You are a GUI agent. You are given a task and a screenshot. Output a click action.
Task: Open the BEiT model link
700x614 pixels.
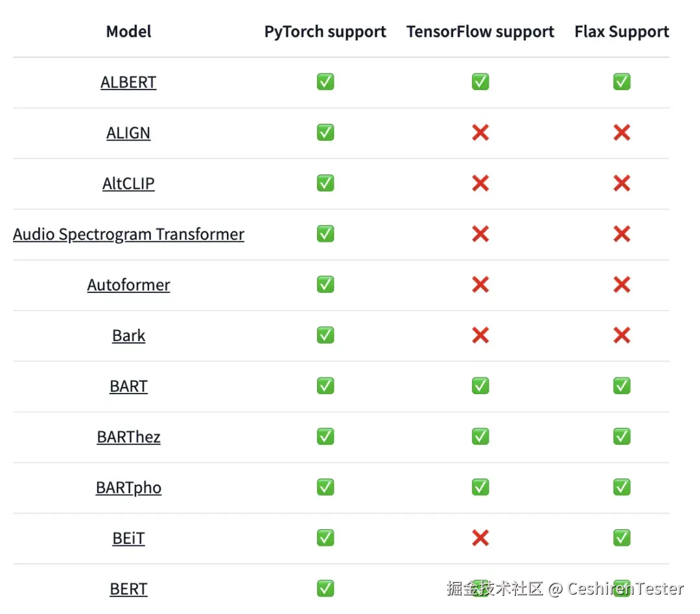[128, 537]
